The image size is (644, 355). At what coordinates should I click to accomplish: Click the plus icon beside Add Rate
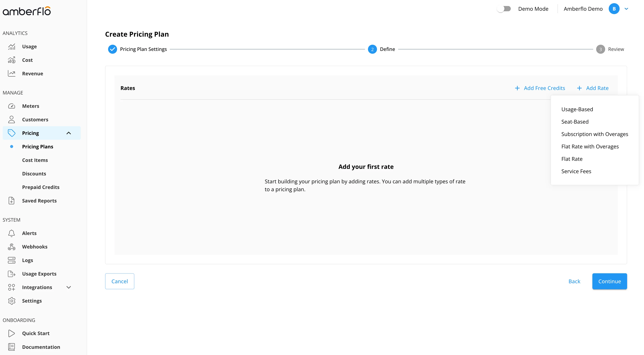coord(579,88)
